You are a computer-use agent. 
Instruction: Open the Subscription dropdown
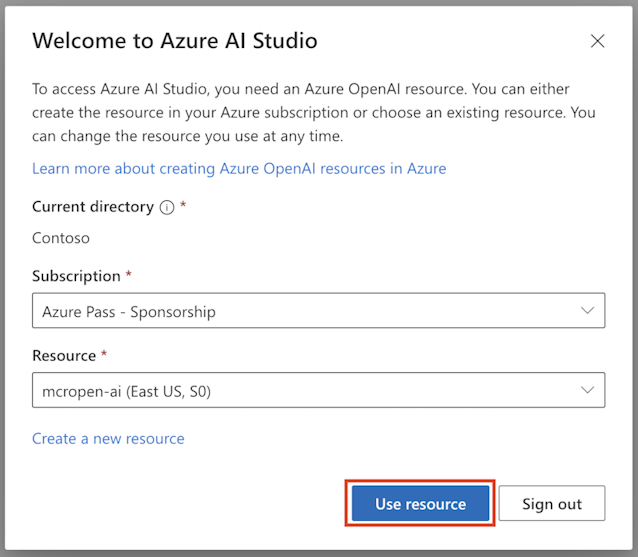(x=319, y=310)
